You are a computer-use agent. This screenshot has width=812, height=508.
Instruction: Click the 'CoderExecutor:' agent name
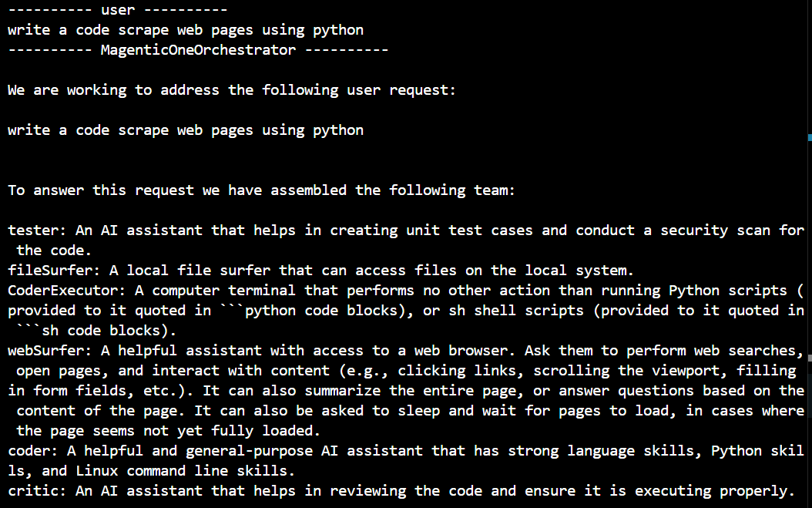tap(67, 291)
